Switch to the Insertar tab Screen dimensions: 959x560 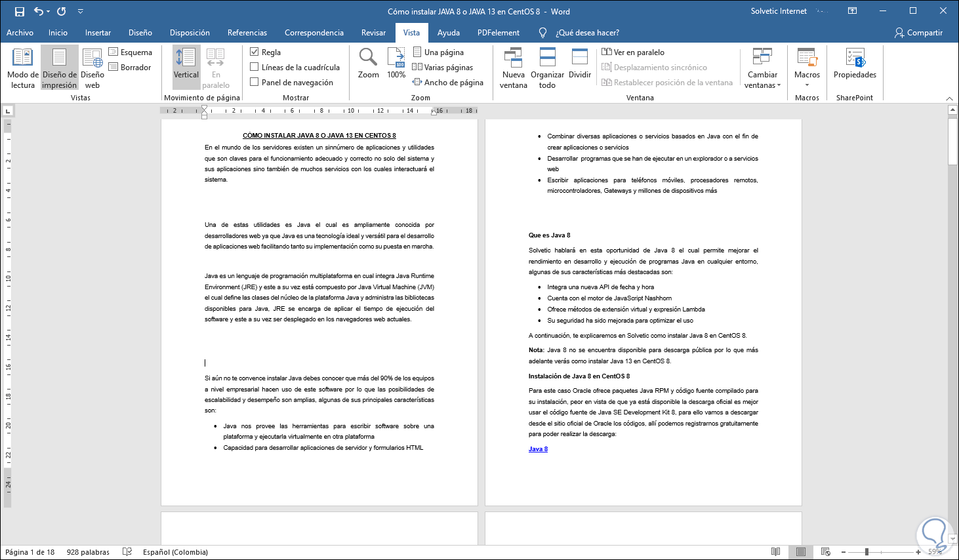(98, 33)
